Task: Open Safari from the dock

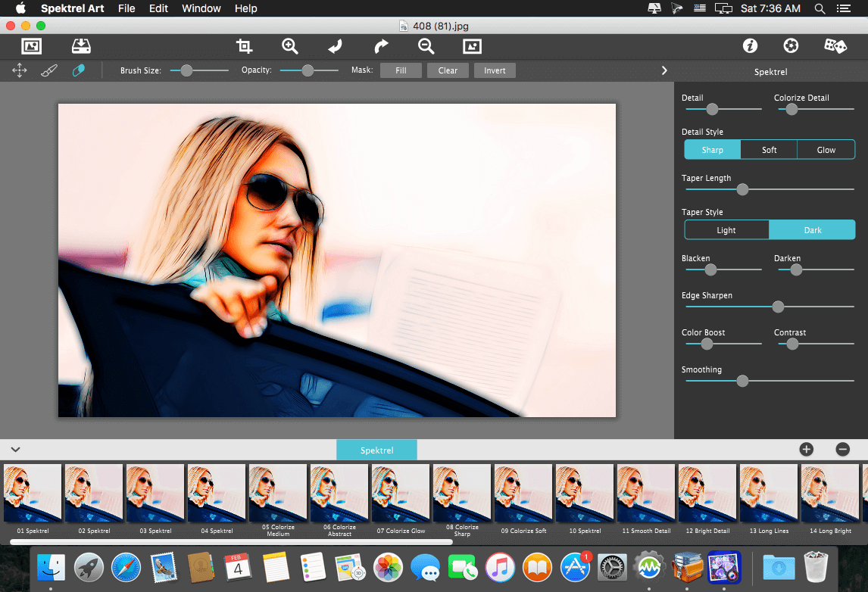Action: [x=126, y=568]
